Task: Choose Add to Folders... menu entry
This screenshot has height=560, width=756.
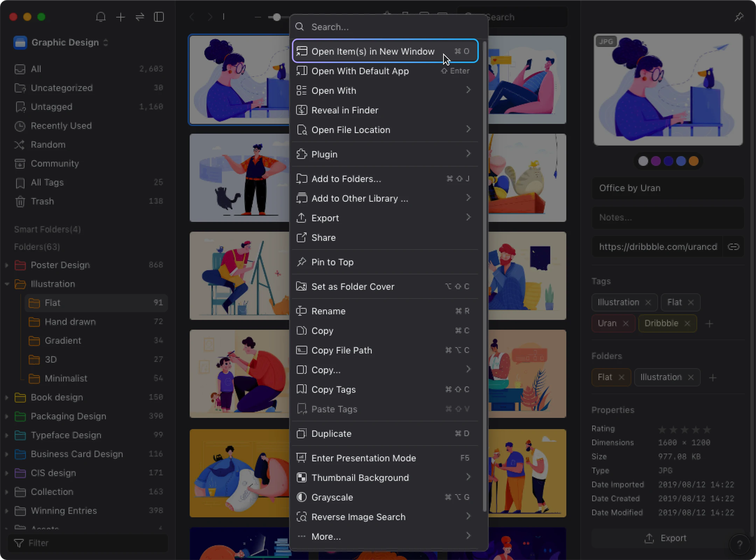Action: [385, 178]
